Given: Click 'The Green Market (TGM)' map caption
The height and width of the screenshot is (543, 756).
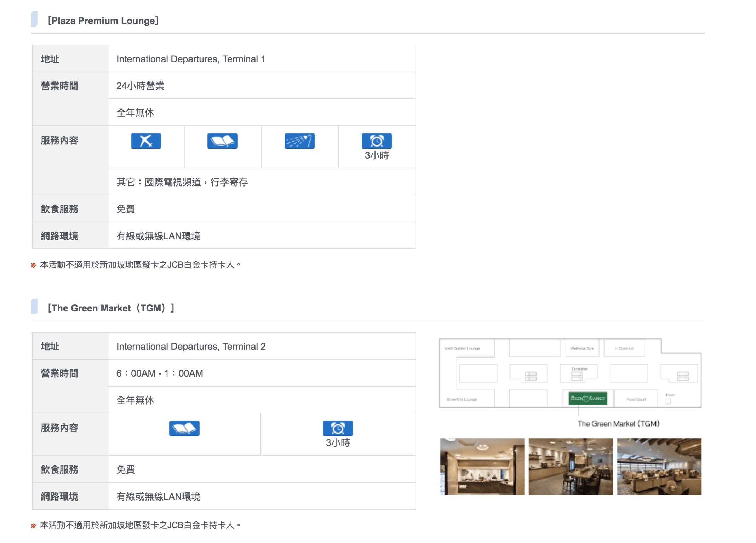Looking at the screenshot, I should click(x=619, y=424).
